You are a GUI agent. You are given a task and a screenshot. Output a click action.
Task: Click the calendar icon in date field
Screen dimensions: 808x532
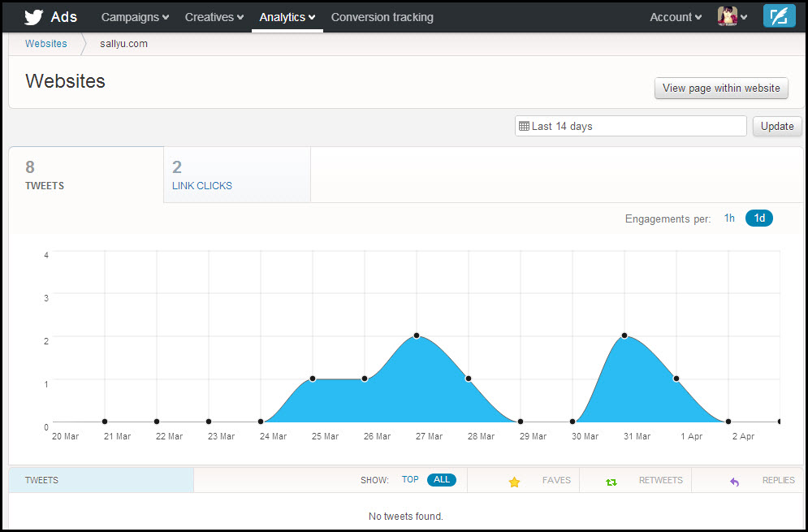pyautogui.click(x=524, y=127)
